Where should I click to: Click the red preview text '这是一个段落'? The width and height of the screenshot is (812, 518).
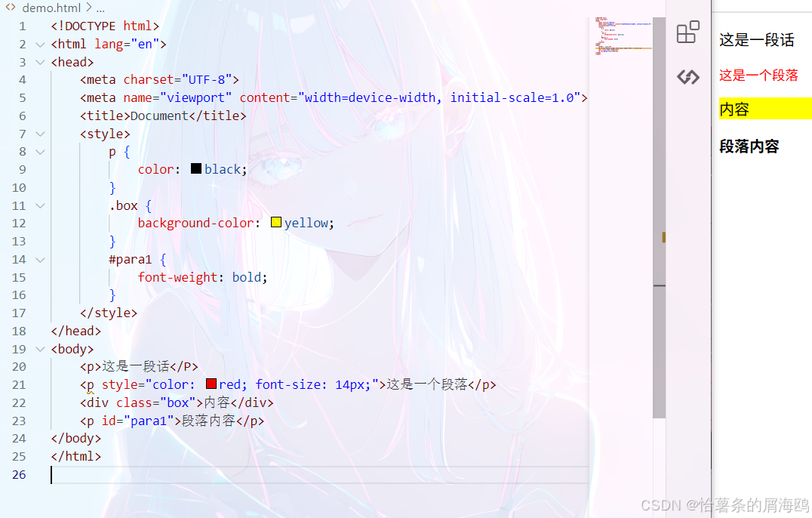[x=758, y=76]
